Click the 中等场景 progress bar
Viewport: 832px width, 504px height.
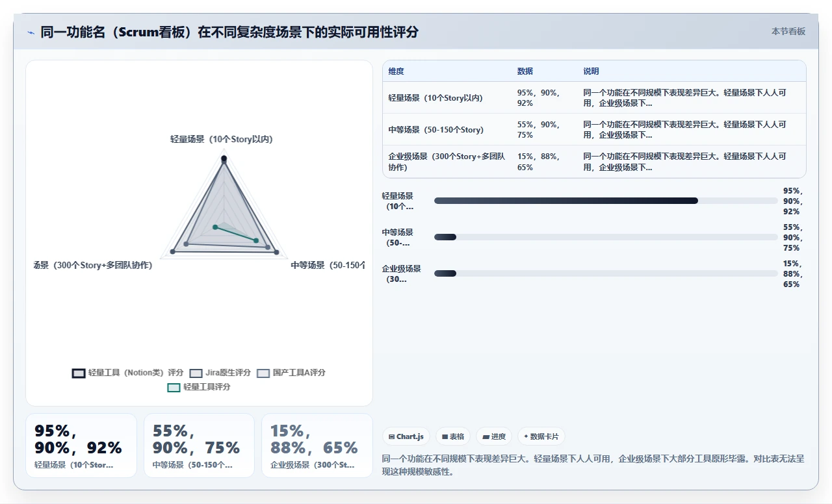click(x=606, y=237)
